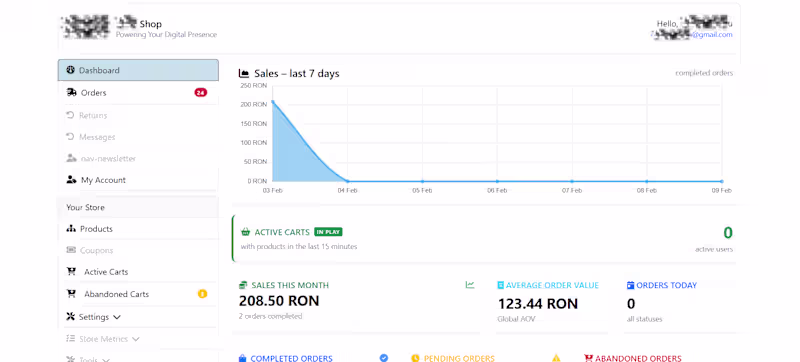Open Messages in sidebar
800x362 pixels.
click(138, 137)
